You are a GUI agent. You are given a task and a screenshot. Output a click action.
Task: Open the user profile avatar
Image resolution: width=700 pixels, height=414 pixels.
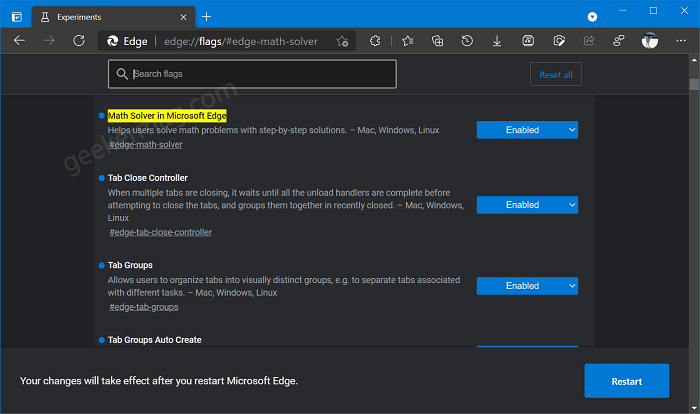(x=650, y=41)
